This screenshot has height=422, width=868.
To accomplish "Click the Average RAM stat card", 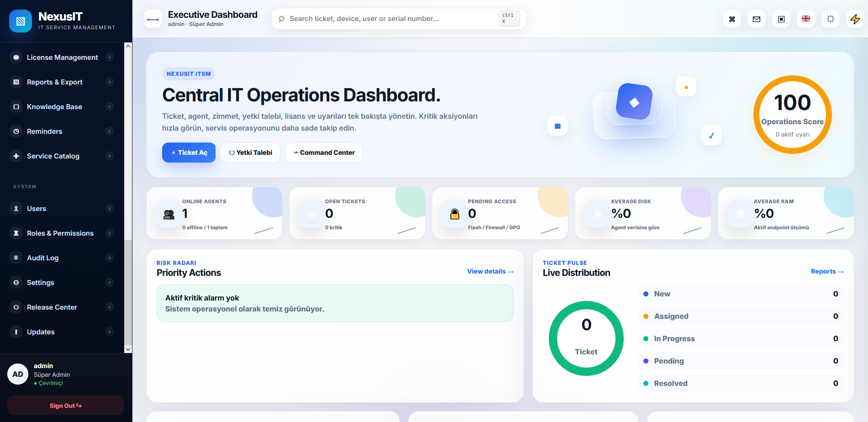I will [x=786, y=213].
